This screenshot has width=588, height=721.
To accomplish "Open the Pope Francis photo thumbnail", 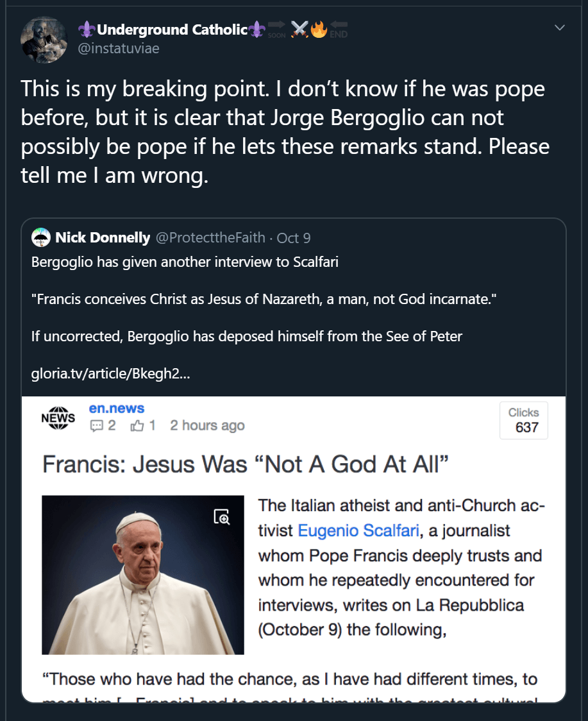I will (143, 575).
